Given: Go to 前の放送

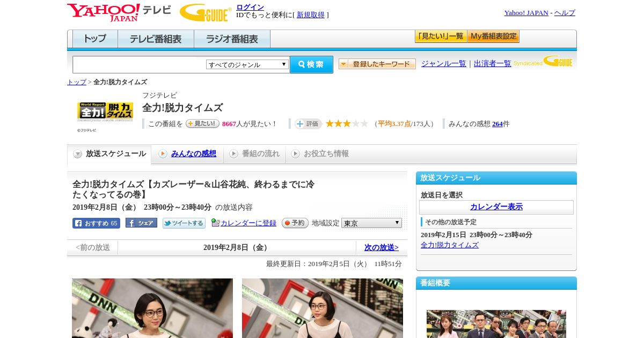Looking at the screenshot, I should 93,247.
